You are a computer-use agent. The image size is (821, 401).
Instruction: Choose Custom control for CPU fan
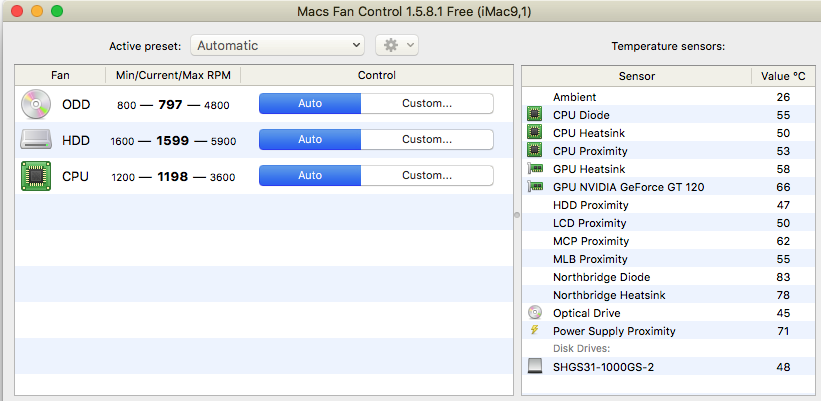[427, 175]
